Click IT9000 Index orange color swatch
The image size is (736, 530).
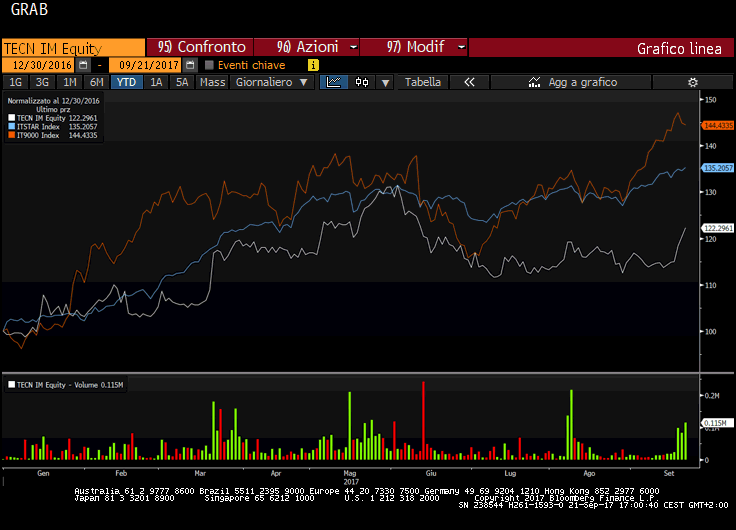tap(12, 135)
